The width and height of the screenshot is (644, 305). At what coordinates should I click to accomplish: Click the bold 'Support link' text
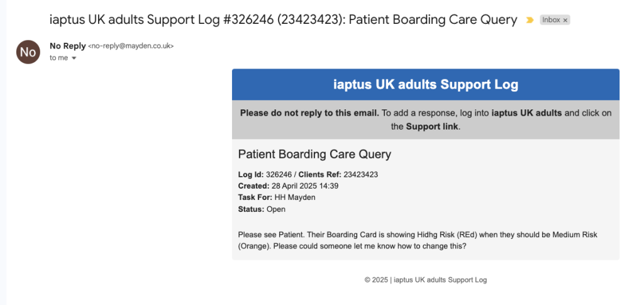432,126
